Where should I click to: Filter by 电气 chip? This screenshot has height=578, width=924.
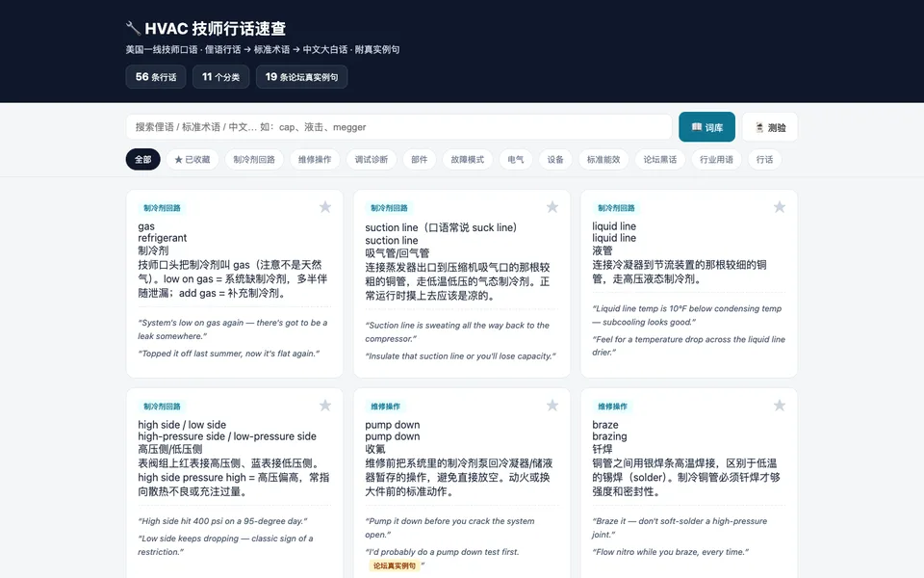coord(516,159)
